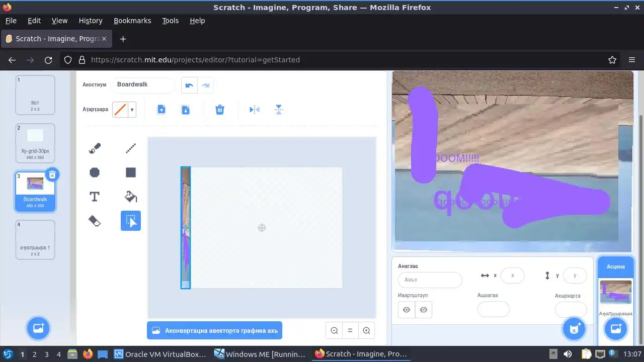The height and width of the screenshot is (362, 644).
Task: Switch to the Scratch browser tab
Action: point(56,39)
